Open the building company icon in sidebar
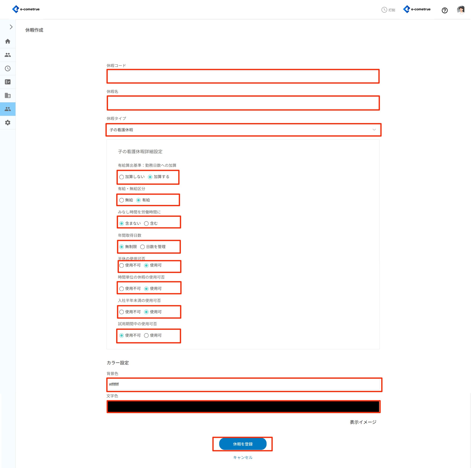476x468 pixels. point(8,95)
